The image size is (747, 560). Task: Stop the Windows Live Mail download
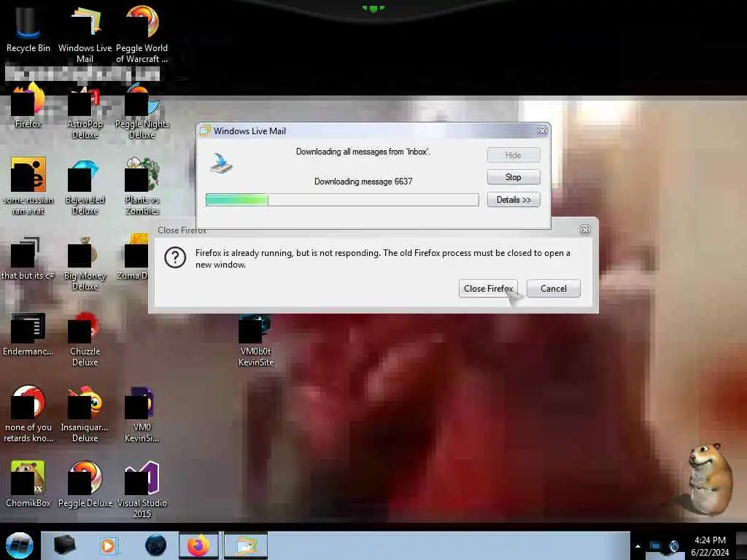[x=514, y=177]
